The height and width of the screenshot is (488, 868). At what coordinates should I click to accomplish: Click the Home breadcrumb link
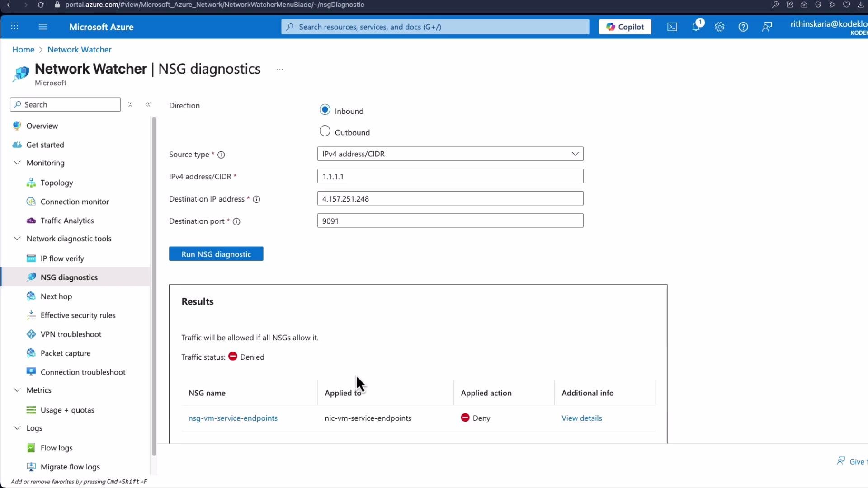pyautogui.click(x=23, y=50)
